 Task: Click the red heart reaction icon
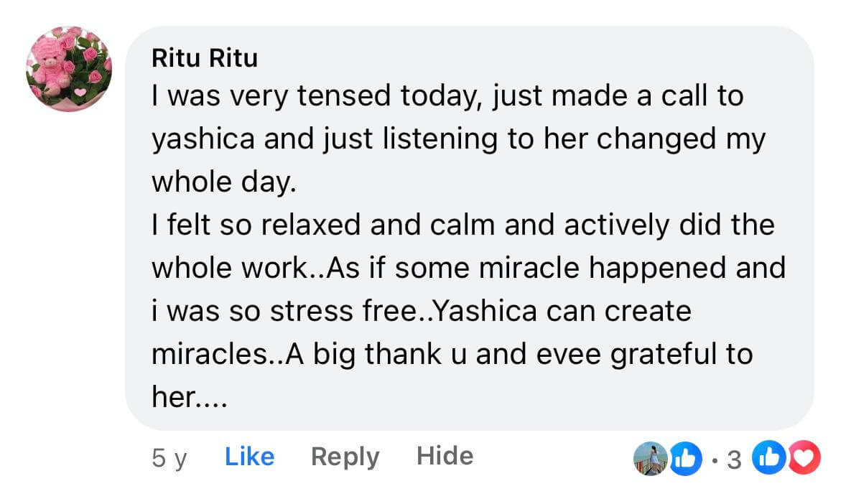coord(804,458)
